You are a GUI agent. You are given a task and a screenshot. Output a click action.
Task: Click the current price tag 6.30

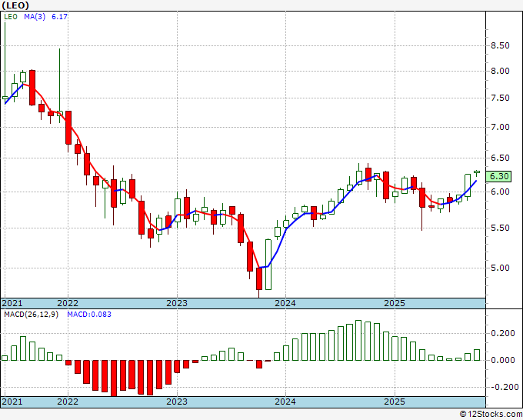498,176
